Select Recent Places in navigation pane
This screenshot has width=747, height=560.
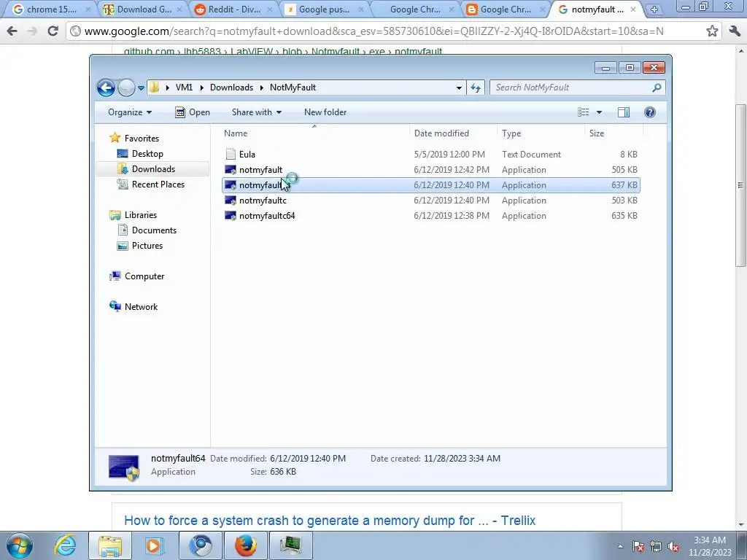click(x=158, y=184)
